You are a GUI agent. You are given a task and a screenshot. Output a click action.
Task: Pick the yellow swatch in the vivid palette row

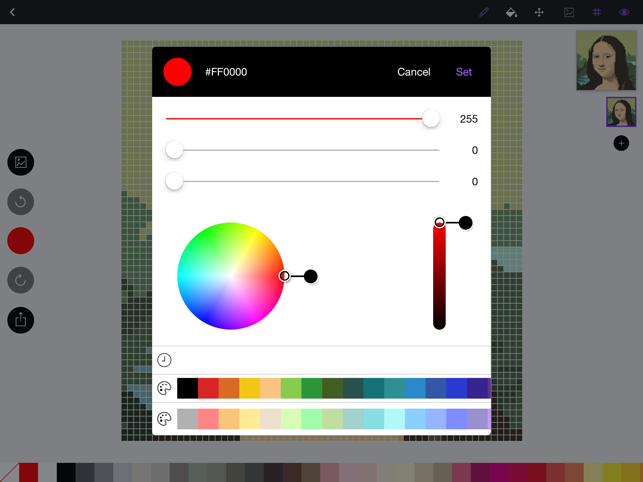(x=249, y=388)
